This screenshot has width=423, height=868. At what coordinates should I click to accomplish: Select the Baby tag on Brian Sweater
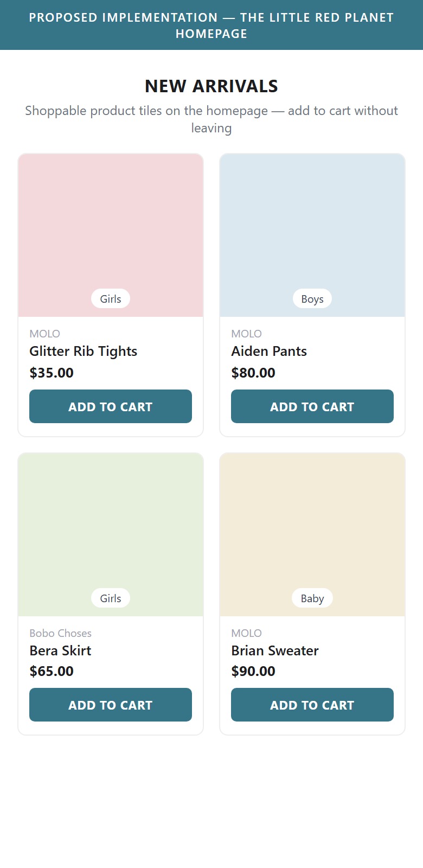(312, 598)
